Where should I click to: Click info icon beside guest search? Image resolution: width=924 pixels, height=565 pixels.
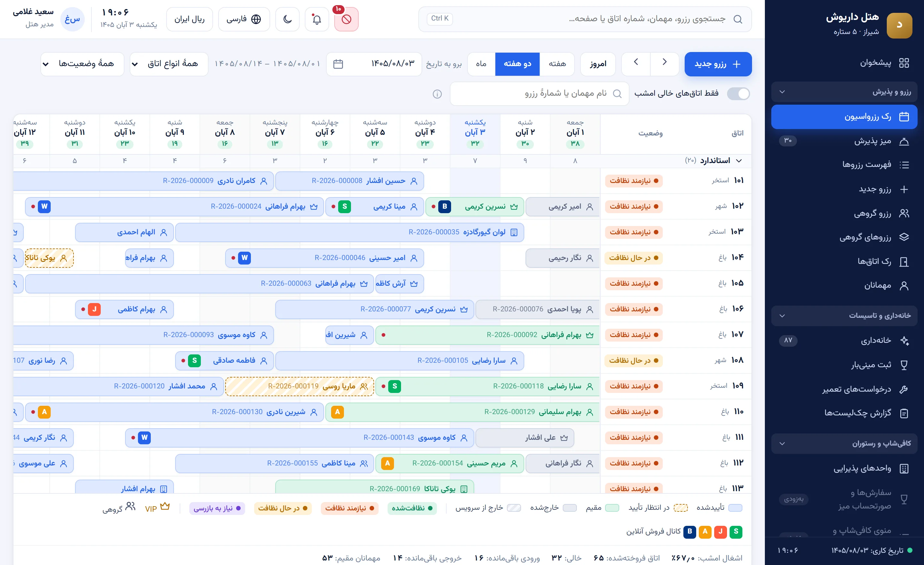pyautogui.click(x=437, y=94)
